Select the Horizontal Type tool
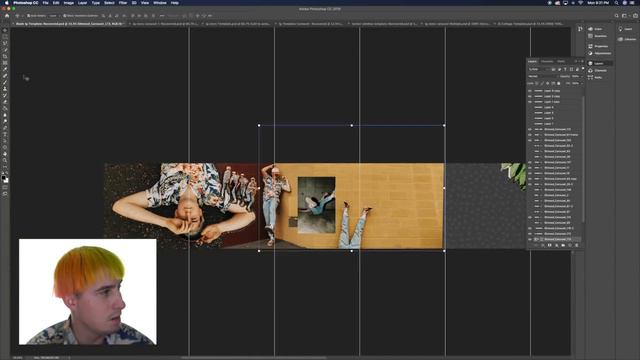Screen dimensions: 640x360 click(5, 134)
